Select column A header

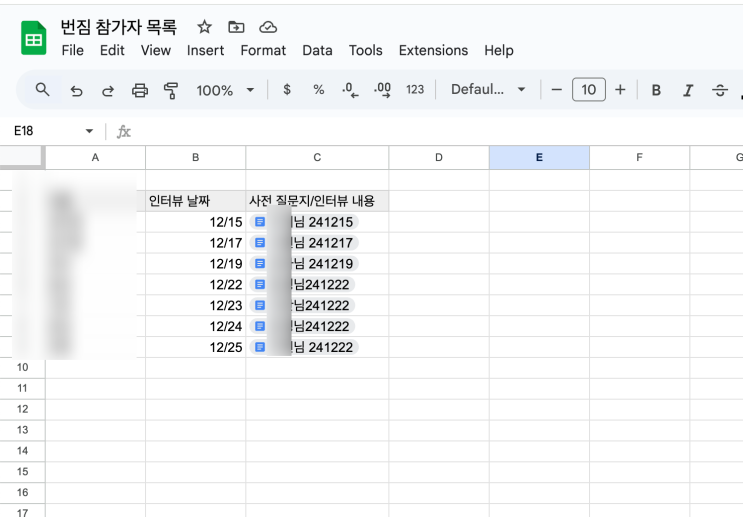[95, 158]
